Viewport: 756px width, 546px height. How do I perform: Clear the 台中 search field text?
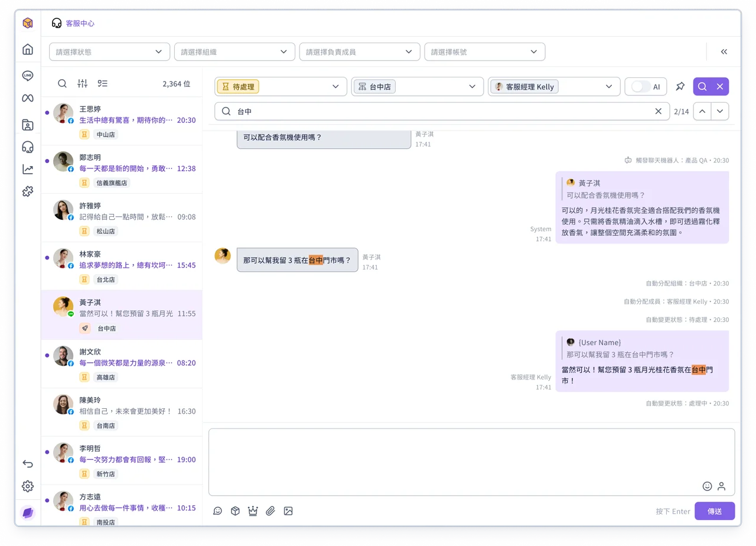(x=659, y=111)
